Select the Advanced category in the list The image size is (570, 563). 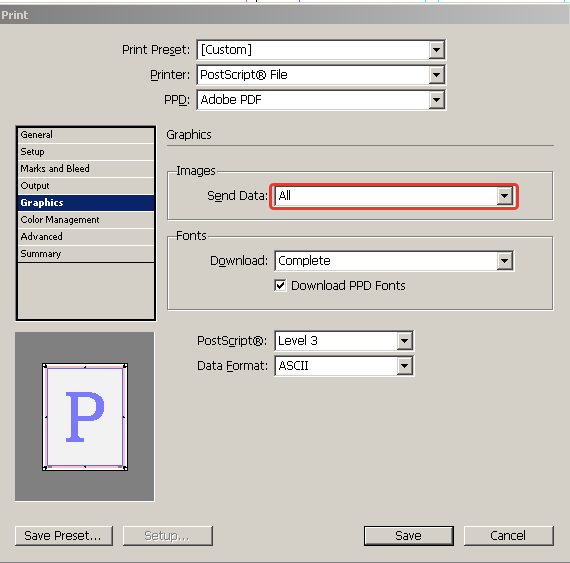tap(86, 237)
